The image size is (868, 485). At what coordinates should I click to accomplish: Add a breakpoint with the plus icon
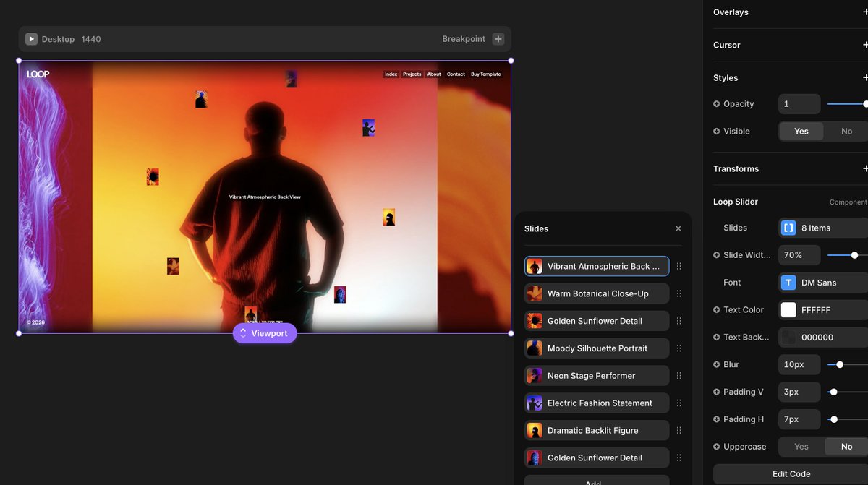pyautogui.click(x=498, y=39)
